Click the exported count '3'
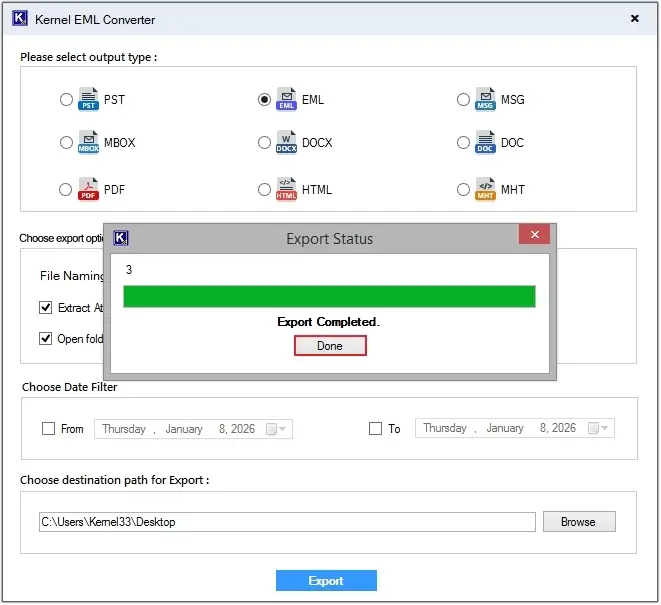 [129, 269]
